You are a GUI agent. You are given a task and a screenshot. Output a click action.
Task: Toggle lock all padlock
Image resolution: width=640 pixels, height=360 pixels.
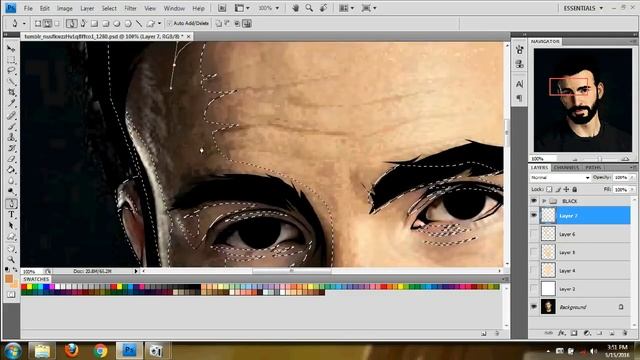pos(575,189)
